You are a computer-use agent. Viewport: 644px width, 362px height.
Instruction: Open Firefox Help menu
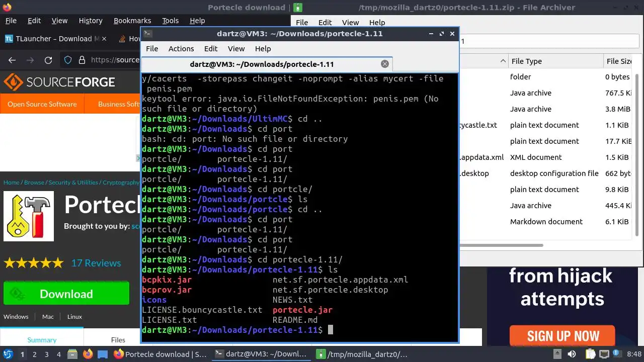pyautogui.click(x=197, y=21)
